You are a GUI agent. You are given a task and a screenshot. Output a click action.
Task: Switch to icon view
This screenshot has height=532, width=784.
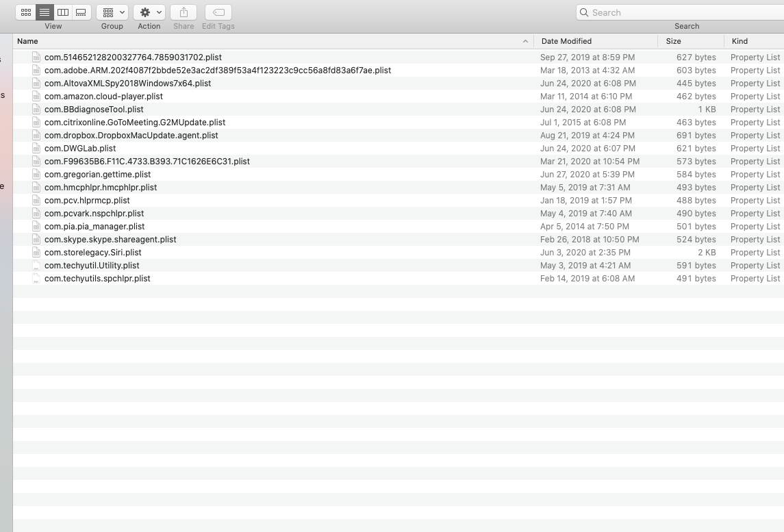pyautogui.click(x=26, y=12)
